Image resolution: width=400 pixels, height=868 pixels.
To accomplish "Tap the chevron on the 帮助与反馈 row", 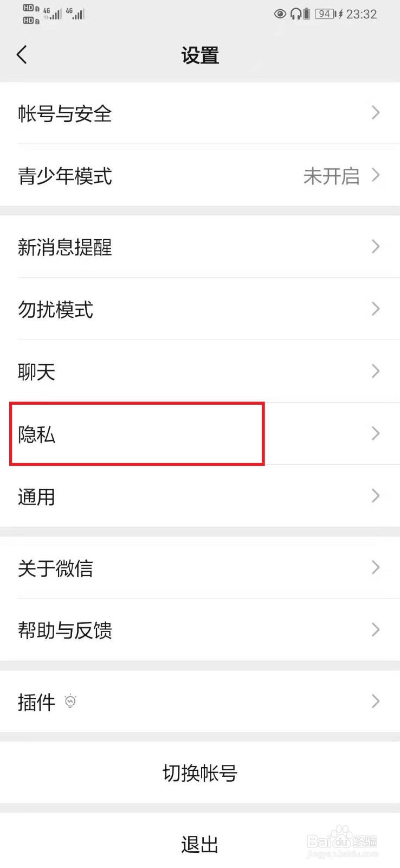I will click(376, 630).
